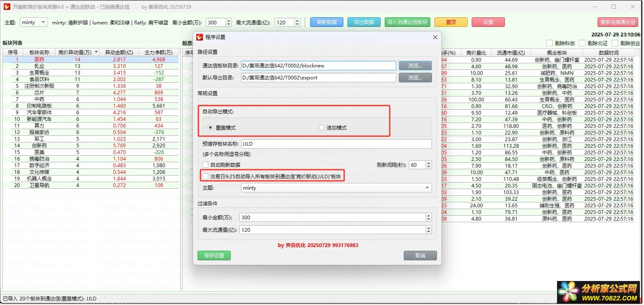The width and height of the screenshot is (644, 305).
Task: Select the 覆盖模式 radio button
Action: (211, 127)
